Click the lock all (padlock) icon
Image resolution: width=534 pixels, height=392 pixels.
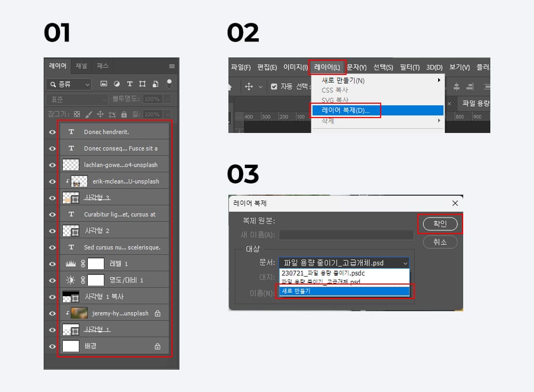(124, 114)
